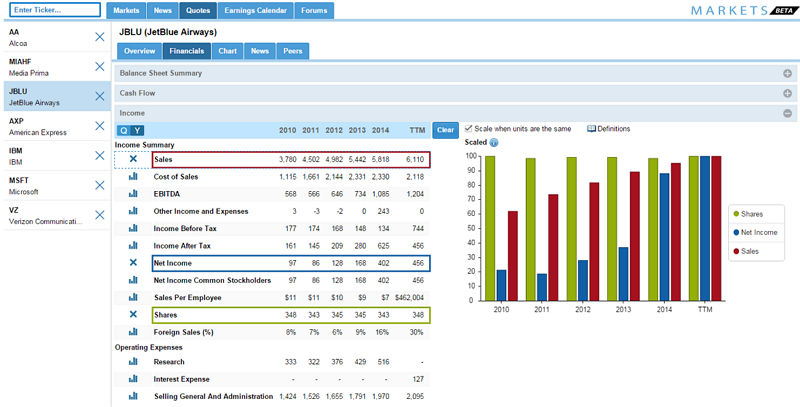
Task: Toggle Scale when units are the same
Action: (469, 129)
